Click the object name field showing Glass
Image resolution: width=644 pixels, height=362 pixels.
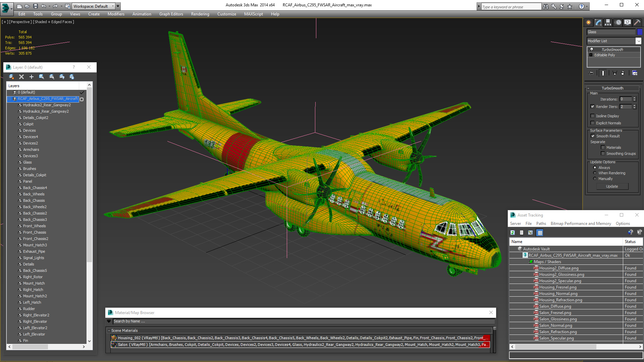[611, 32]
